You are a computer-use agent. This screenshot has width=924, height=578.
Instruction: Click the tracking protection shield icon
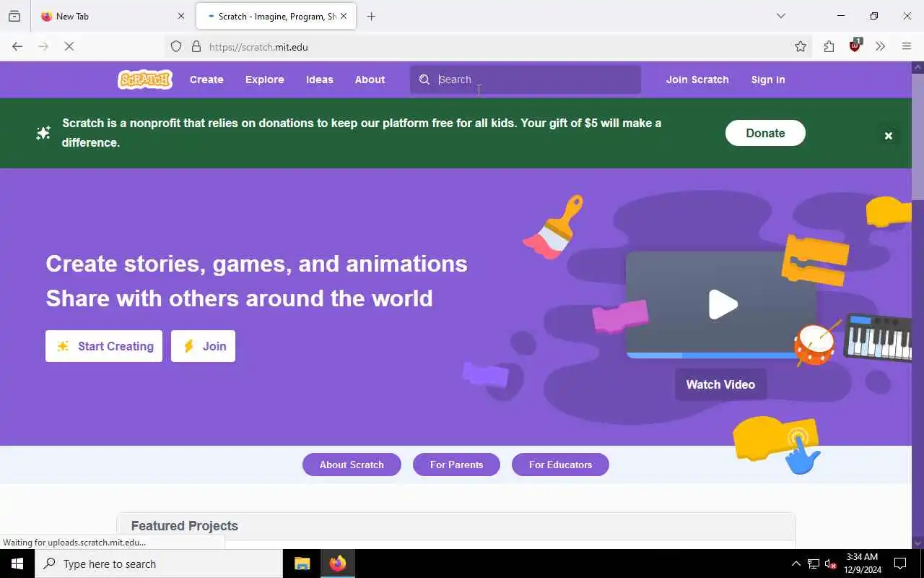coord(176,47)
